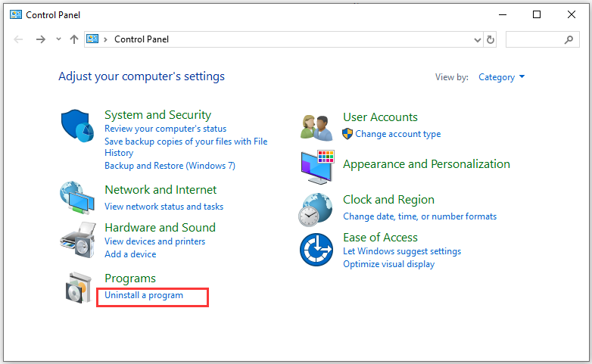Open the Ease of Access icon
592x364 pixels.
pyautogui.click(x=316, y=250)
